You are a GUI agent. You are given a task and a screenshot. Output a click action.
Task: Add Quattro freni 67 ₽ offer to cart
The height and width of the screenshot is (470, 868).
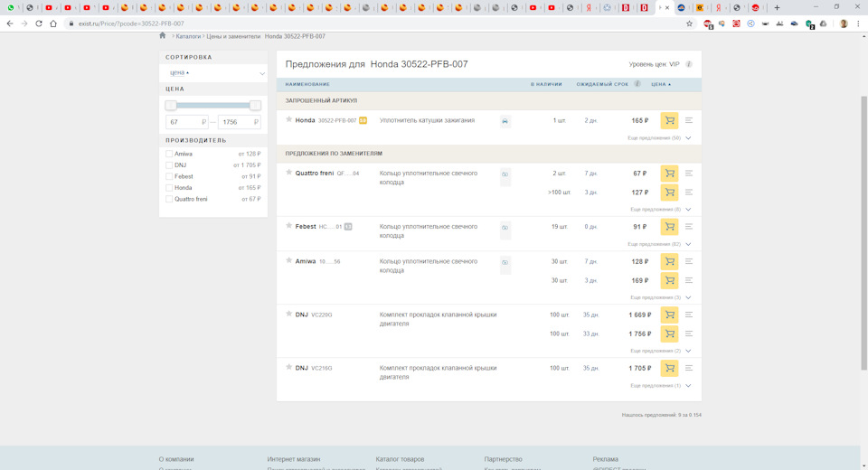point(669,174)
